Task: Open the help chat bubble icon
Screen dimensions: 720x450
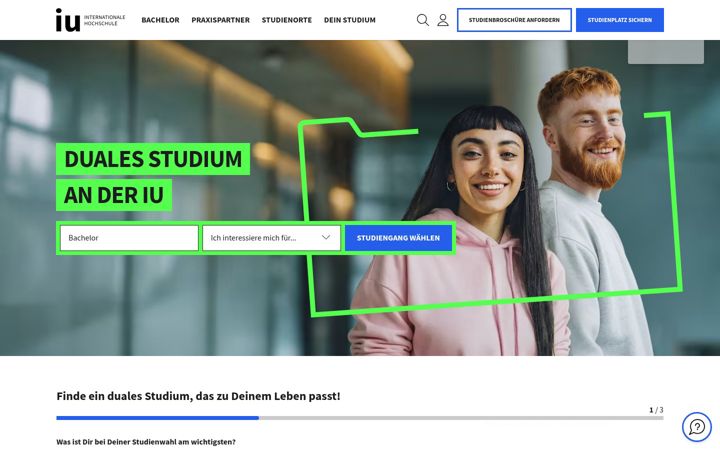Action: 697,427
